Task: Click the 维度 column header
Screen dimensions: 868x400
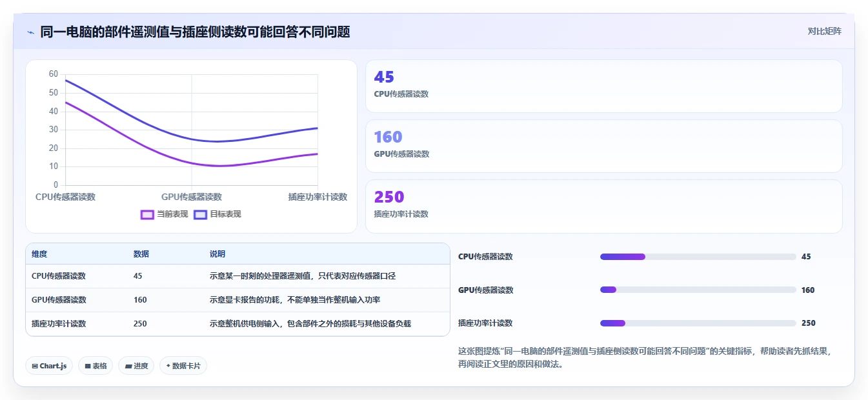Action: 39,254
